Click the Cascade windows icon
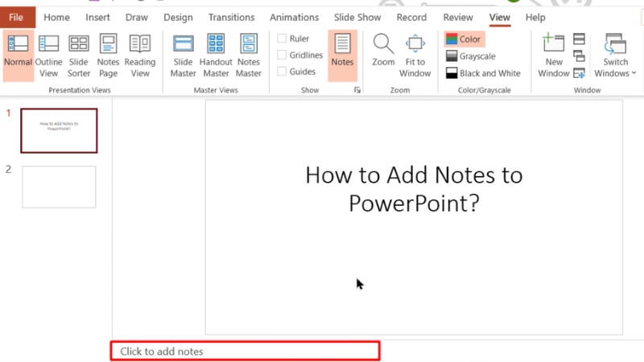The width and height of the screenshot is (644, 362). [x=579, y=56]
